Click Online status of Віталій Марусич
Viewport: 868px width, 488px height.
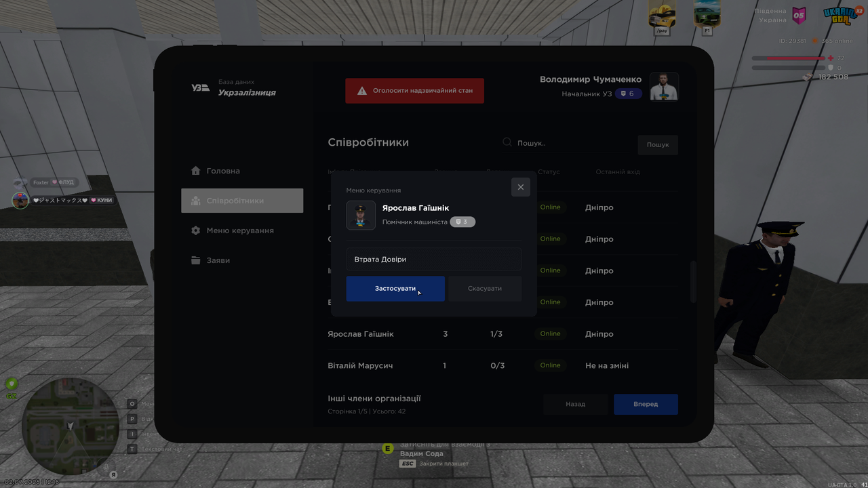coord(551,365)
